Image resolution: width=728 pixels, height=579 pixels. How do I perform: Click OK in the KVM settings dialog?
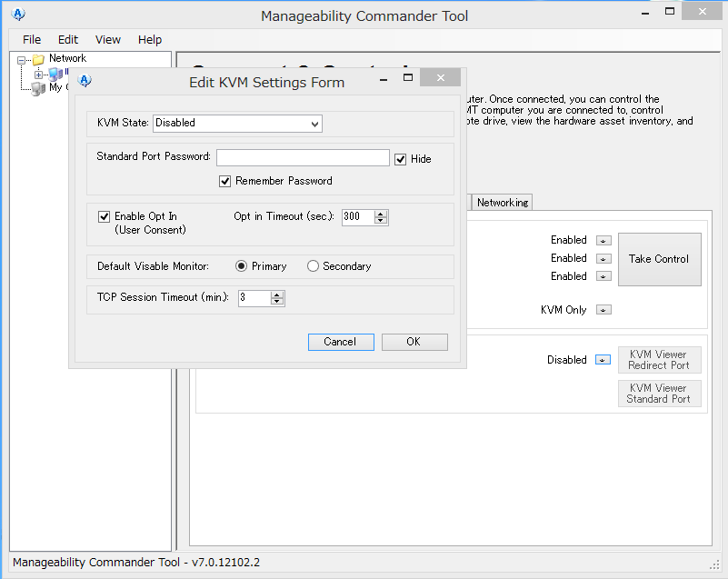414,342
